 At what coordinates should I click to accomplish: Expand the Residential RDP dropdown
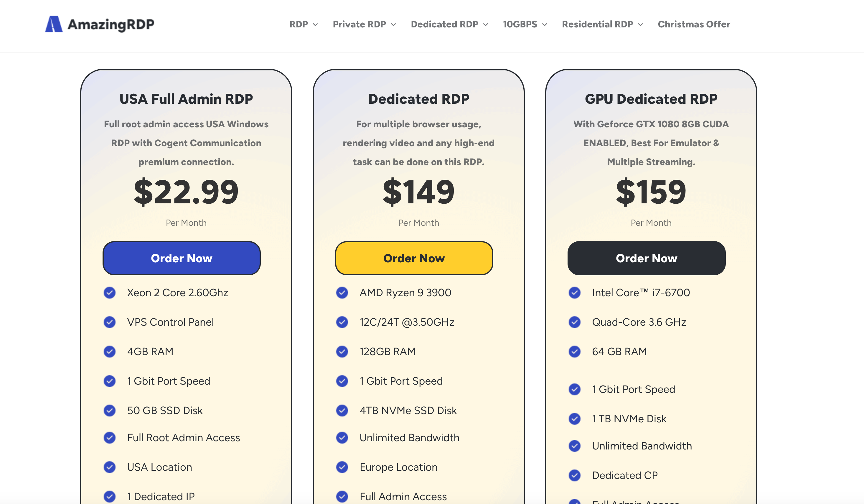click(x=602, y=24)
